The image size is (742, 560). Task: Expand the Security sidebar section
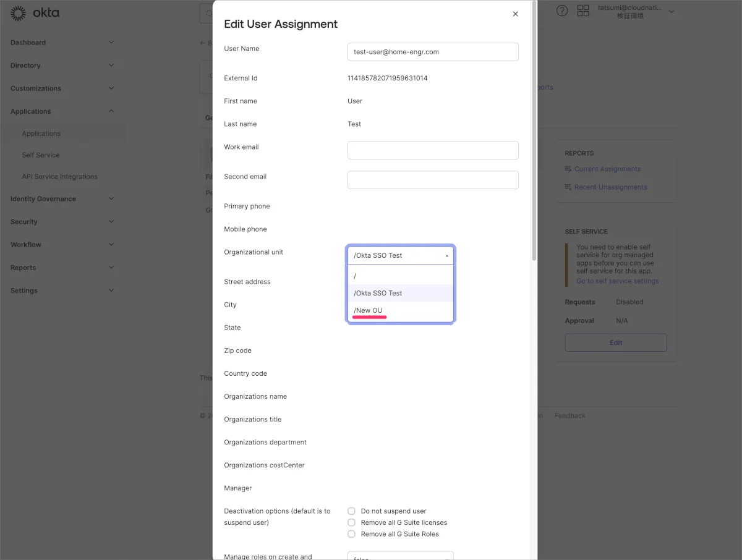click(x=111, y=222)
